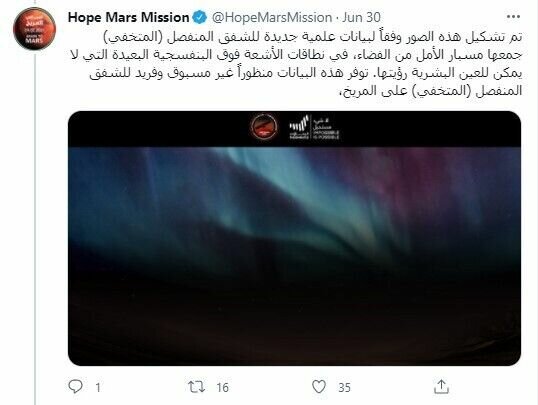Open the @HopeMarsMission handle link
This screenshot has height=405, width=538.
pos(272,17)
